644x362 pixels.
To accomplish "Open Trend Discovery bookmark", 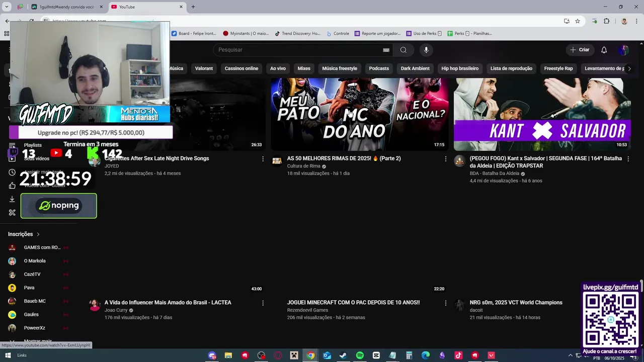I will coord(297,34).
